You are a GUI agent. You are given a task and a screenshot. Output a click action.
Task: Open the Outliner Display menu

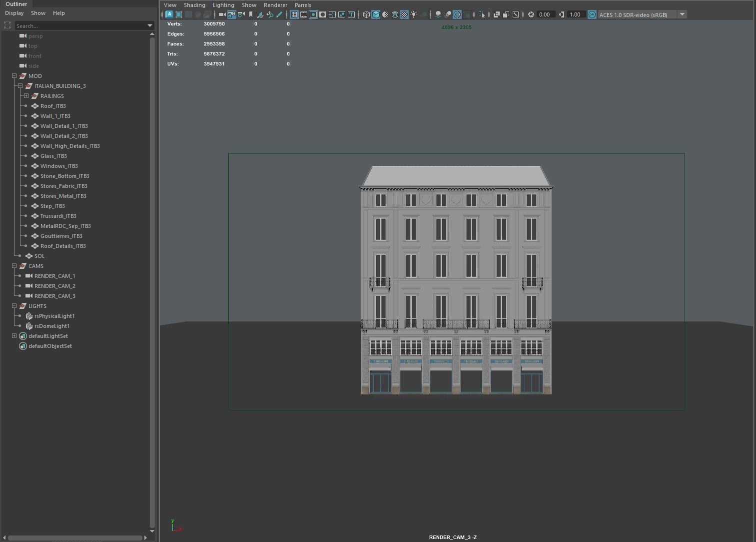point(14,13)
